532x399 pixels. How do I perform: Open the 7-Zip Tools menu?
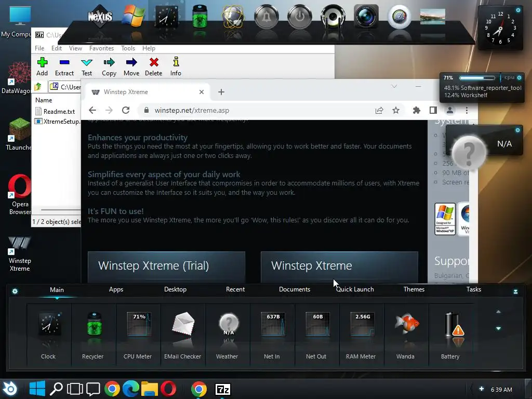(128, 48)
